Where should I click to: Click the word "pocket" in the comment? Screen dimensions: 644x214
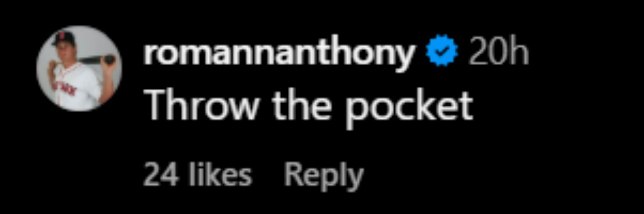409,109
